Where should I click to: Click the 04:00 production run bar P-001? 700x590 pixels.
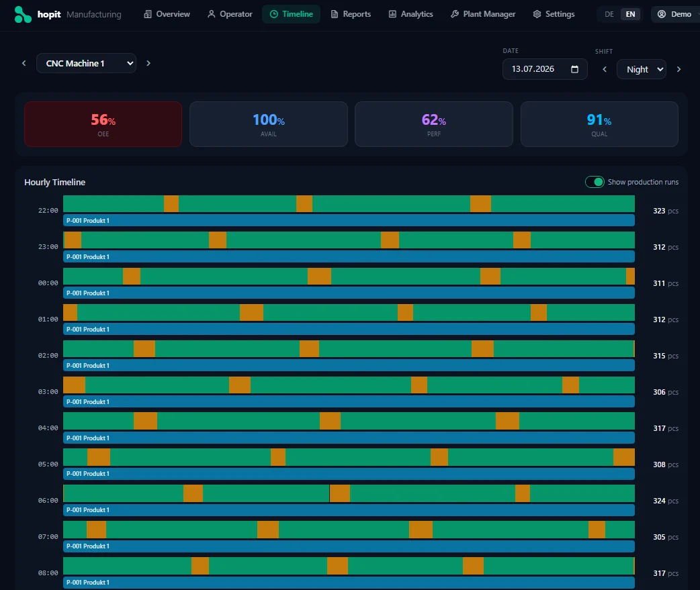349,438
